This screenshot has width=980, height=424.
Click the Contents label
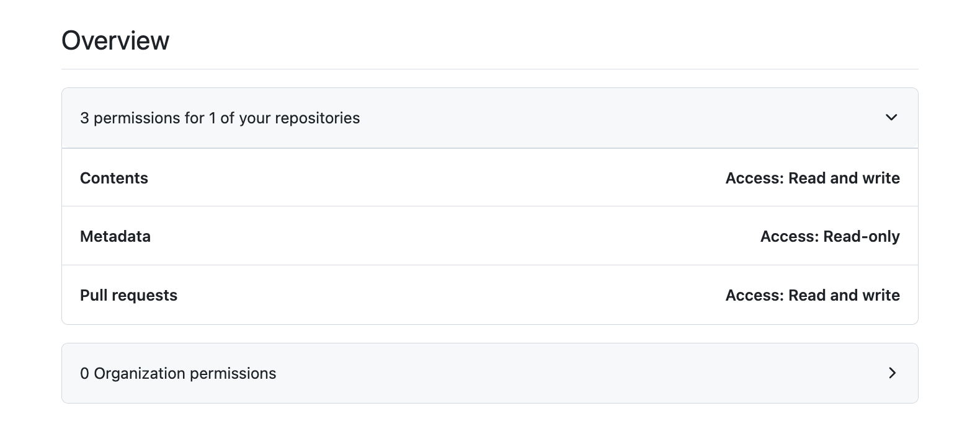tap(114, 178)
